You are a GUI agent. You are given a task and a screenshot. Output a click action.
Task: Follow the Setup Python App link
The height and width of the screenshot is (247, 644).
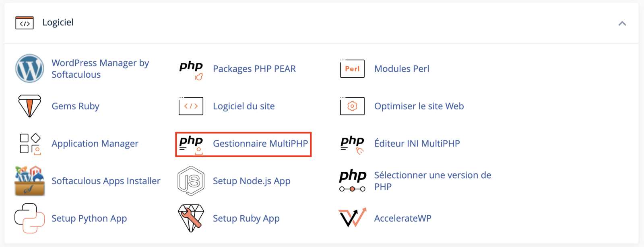pyautogui.click(x=89, y=218)
